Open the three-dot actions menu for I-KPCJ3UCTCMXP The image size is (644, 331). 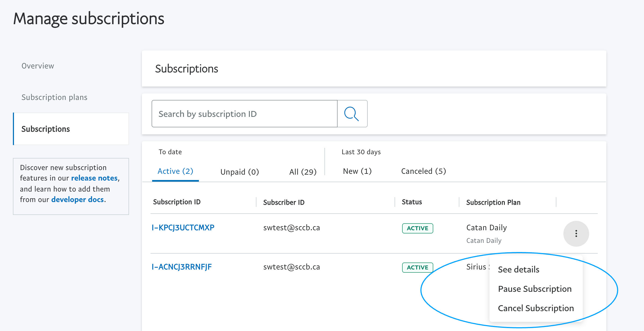[x=576, y=234]
